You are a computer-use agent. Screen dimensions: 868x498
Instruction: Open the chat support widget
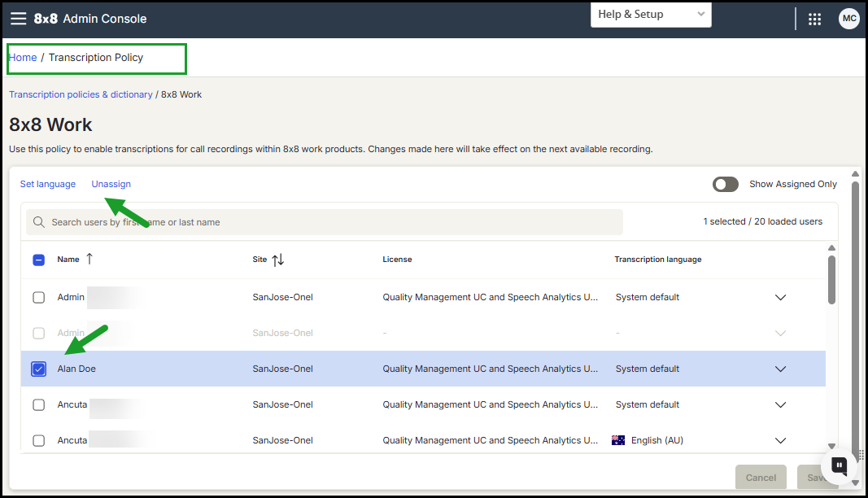(840, 466)
